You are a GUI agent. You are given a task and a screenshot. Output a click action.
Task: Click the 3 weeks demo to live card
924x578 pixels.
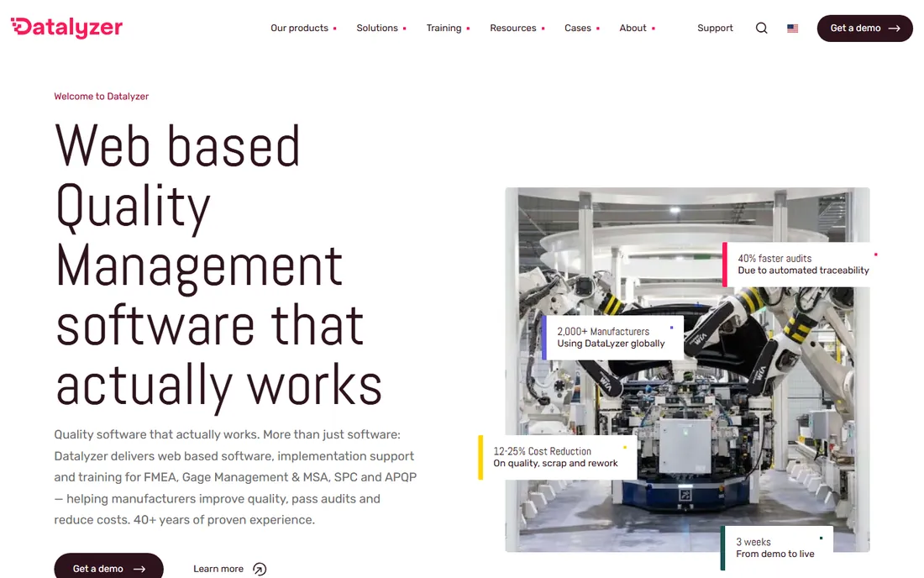pyautogui.click(x=777, y=548)
